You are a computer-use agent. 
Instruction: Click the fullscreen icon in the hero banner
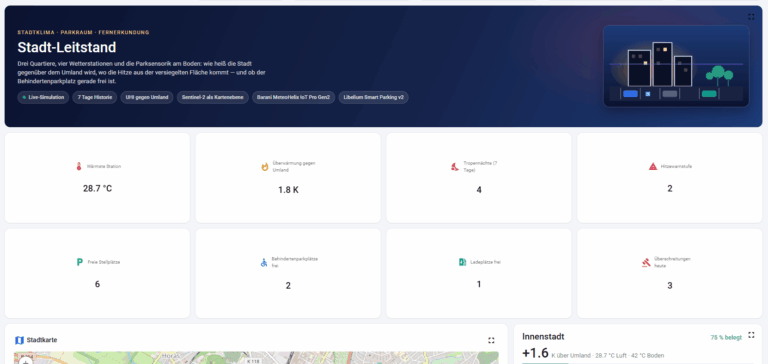pyautogui.click(x=751, y=17)
